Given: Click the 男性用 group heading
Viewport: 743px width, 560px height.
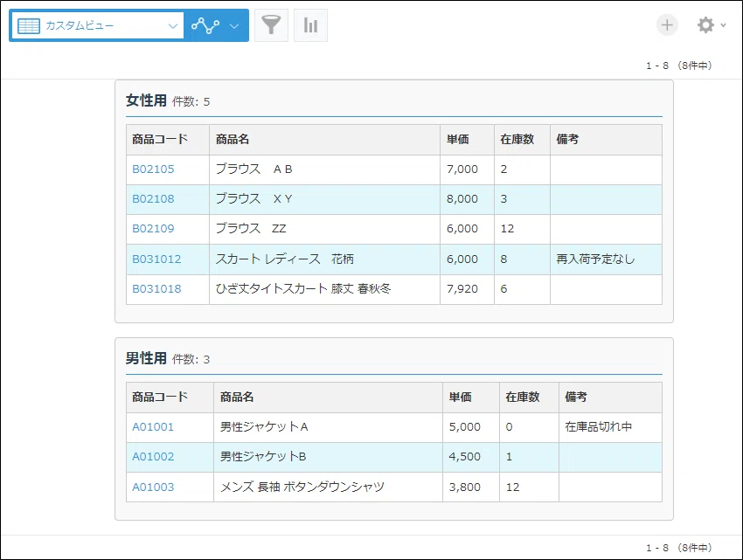Looking at the screenshot, I should coord(146,358).
